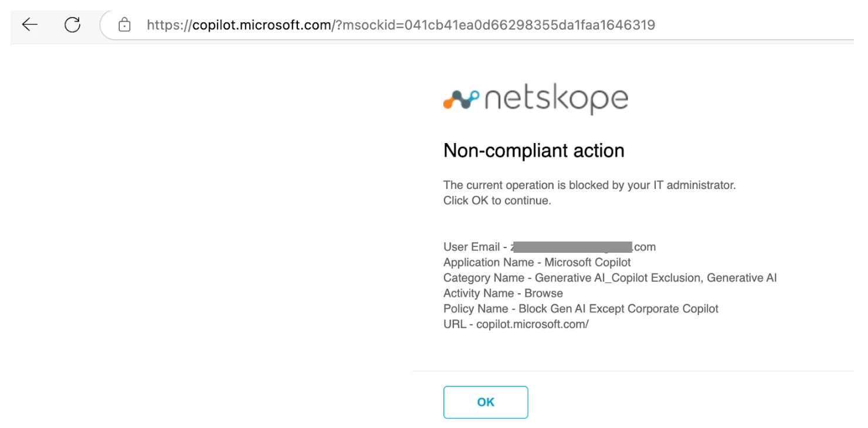This screenshot has width=868, height=428.
Task: Click the https:// prefix in address bar
Action: 169,25
